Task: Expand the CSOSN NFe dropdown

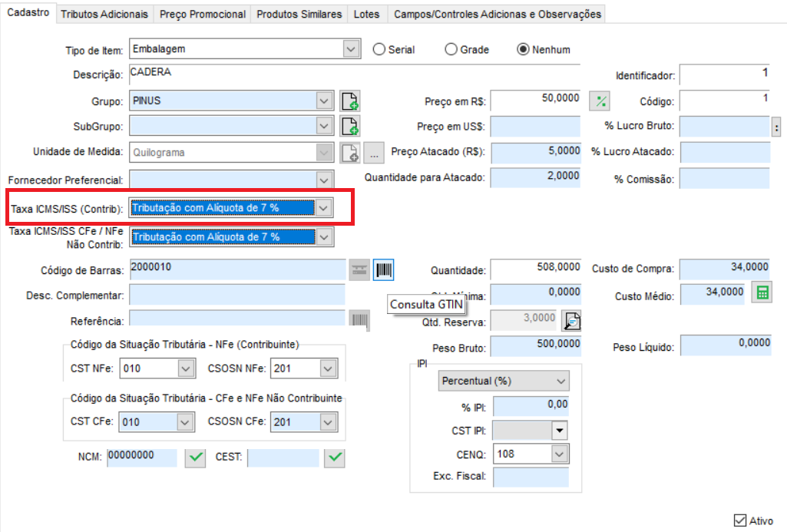Action: point(328,369)
